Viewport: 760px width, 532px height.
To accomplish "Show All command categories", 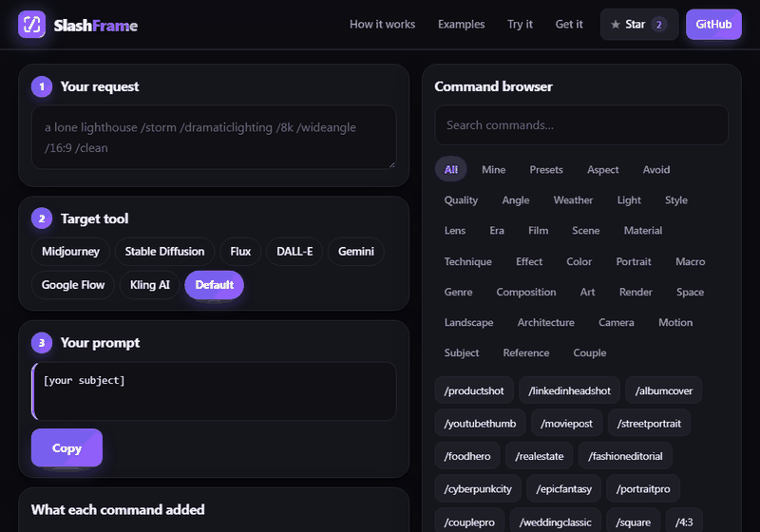I will [450, 169].
